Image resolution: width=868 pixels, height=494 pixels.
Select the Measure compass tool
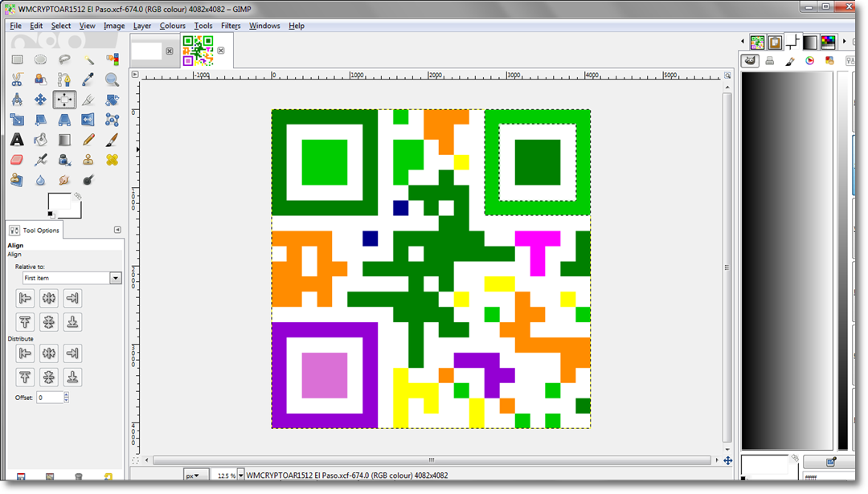17,100
